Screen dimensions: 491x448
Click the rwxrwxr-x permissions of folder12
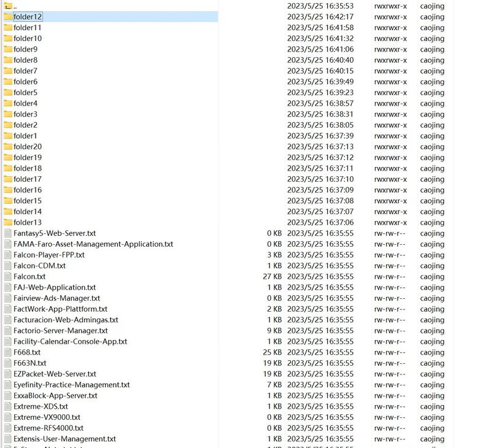tap(390, 17)
